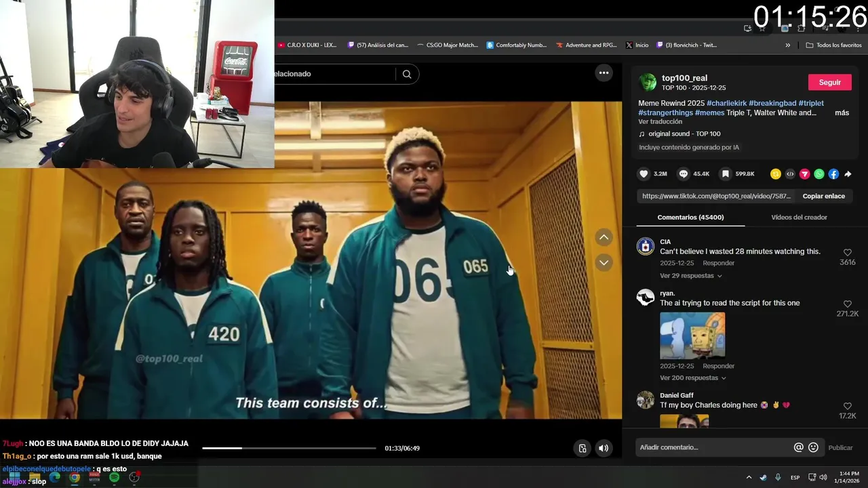Open the 'Comfortably Numb...' bookmark
This screenshot has height=488, width=868.
tap(517, 45)
